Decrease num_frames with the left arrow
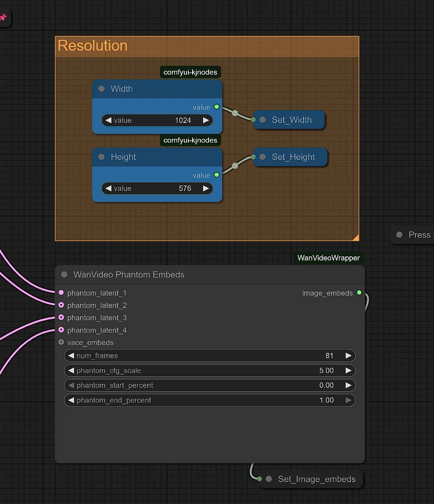This screenshot has width=434, height=504. (71, 355)
